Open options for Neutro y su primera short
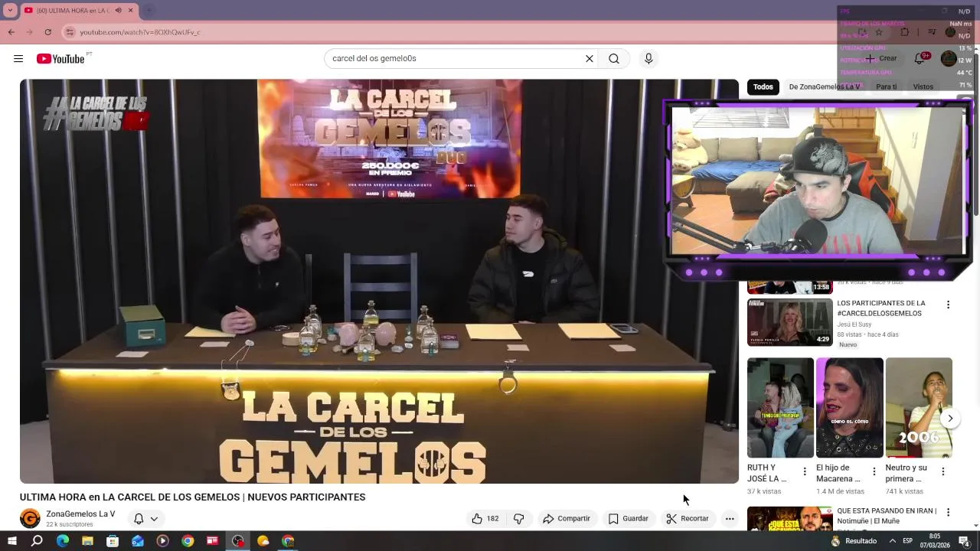The height and width of the screenshot is (551, 980). tap(943, 471)
